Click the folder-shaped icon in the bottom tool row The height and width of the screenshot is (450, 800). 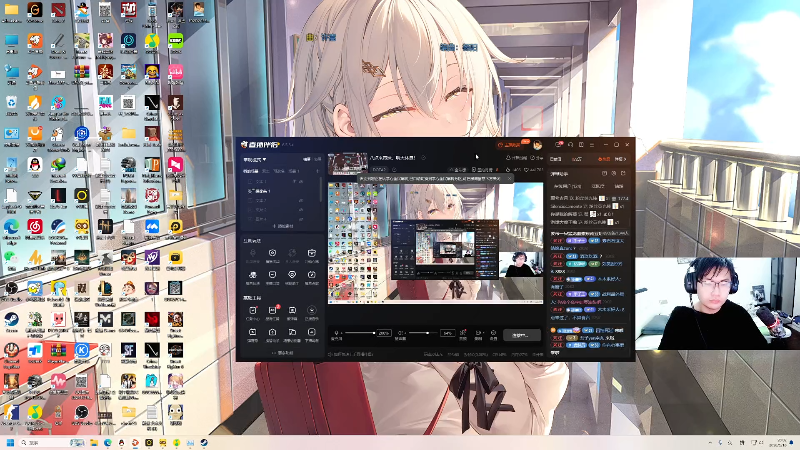click(x=292, y=332)
